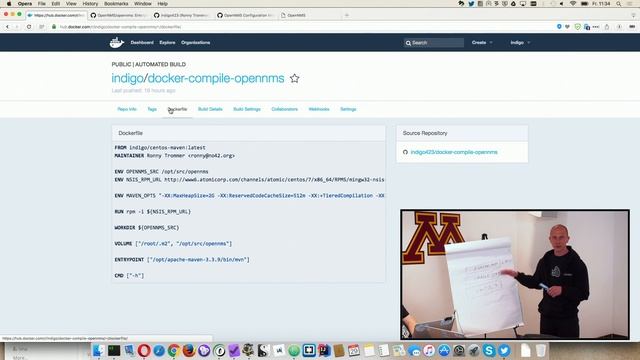This screenshot has width=640, height=360.
Task: Click the green padlock in address bar
Action: (54, 27)
